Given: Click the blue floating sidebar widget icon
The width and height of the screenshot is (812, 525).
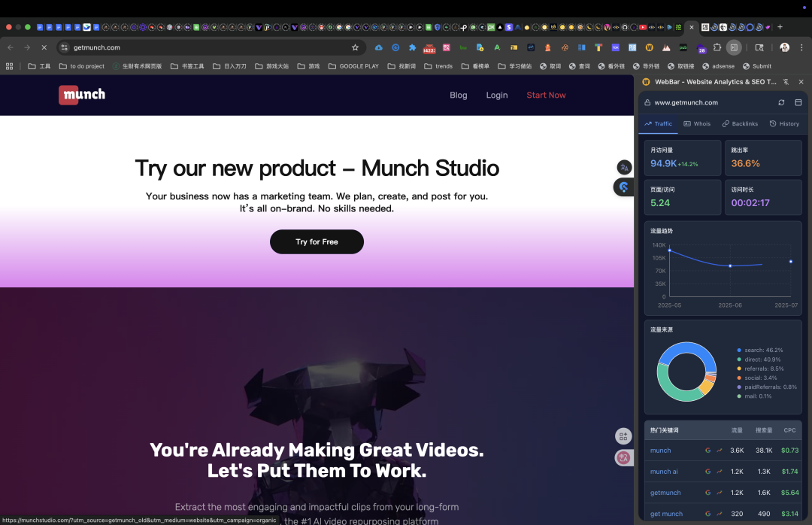Looking at the screenshot, I should pyautogui.click(x=624, y=187).
